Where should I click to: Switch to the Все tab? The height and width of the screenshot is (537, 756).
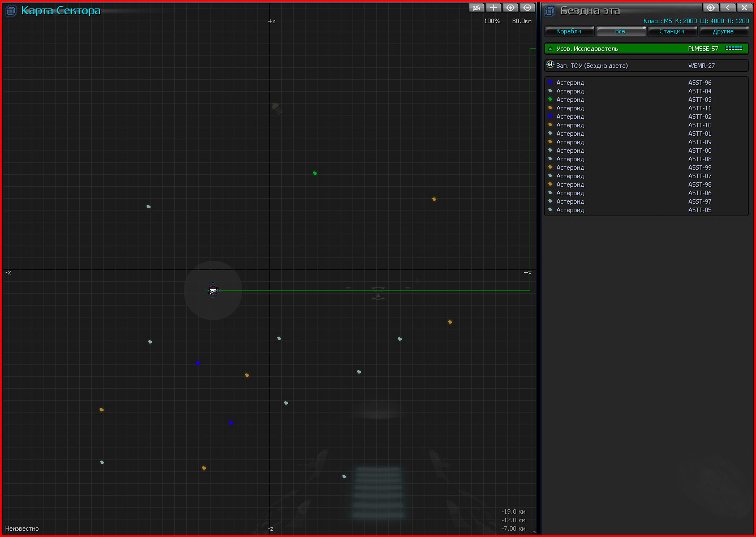[x=620, y=31]
